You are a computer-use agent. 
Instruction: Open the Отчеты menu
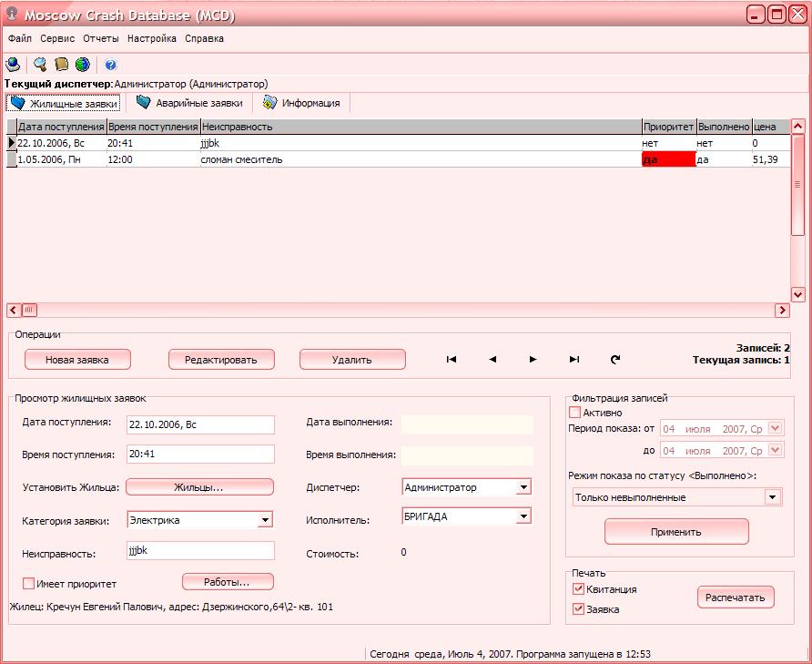click(101, 38)
